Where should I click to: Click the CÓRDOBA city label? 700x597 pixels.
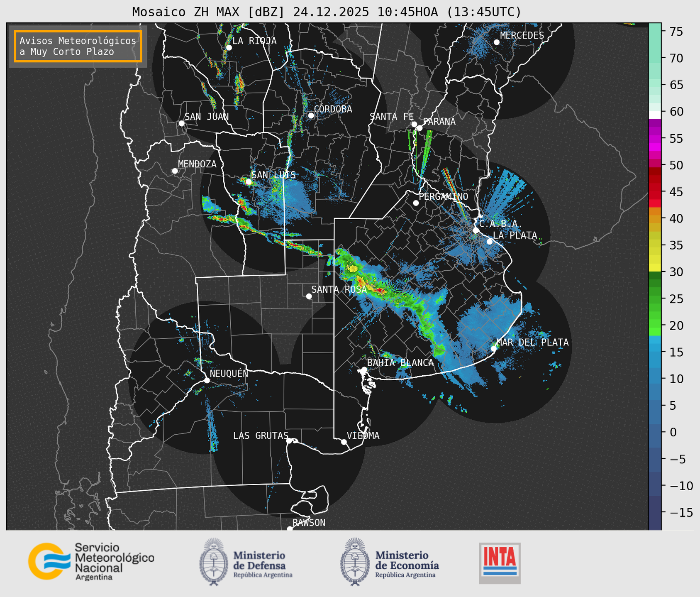(x=333, y=109)
